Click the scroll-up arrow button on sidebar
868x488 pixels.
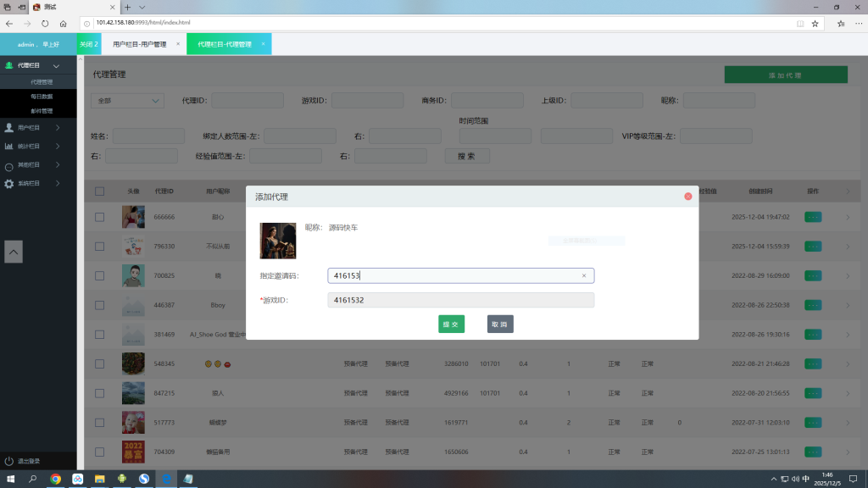click(x=14, y=251)
